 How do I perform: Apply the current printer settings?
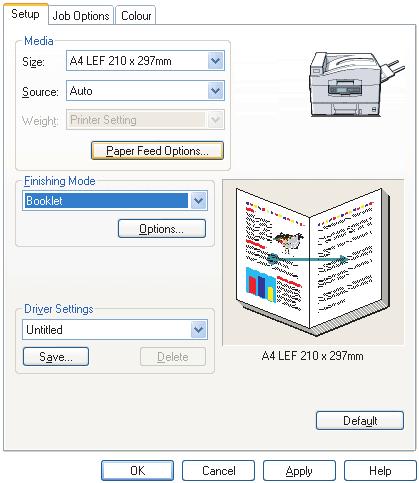click(x=299, y=471)
